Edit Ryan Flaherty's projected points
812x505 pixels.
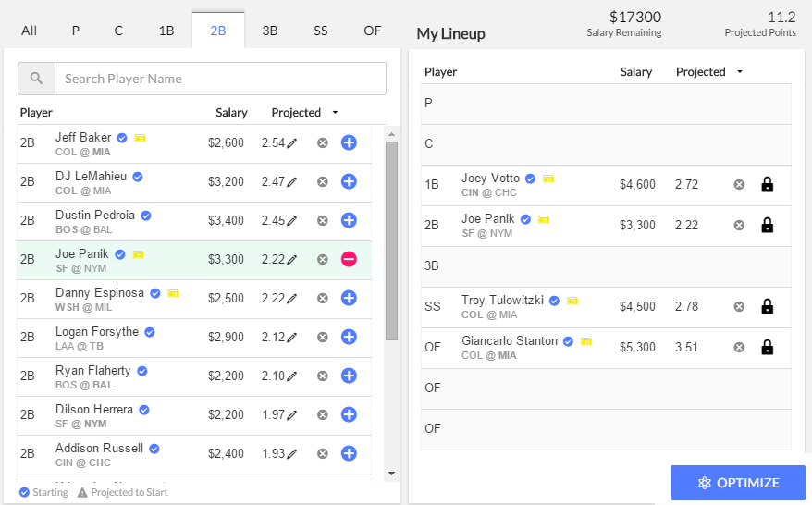292,376
